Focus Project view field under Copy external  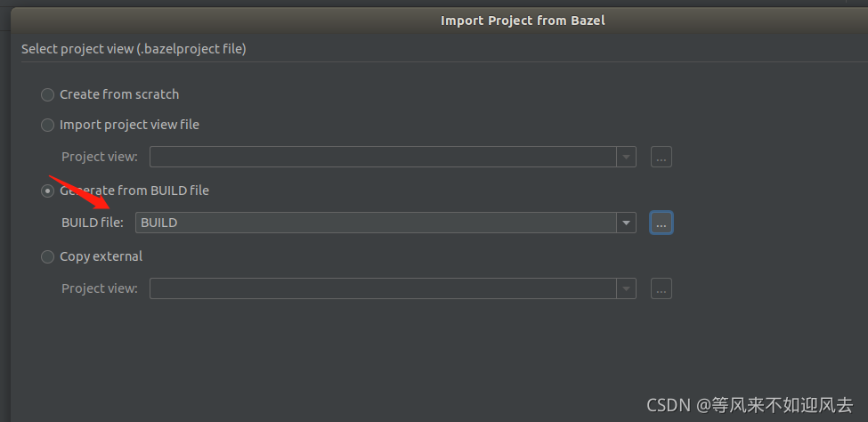point(383,288)
